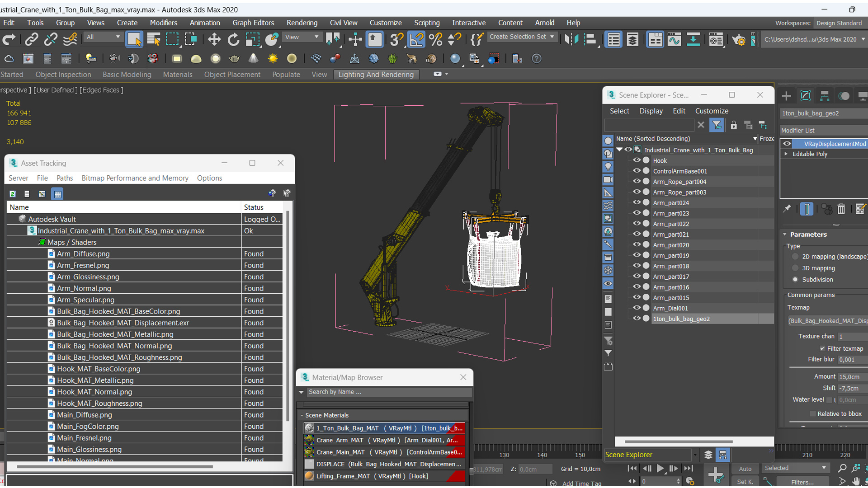The width and height of the screenshot is (868, 488).
Task: Click Add Time Tag label
Action: [x=581, y=483]
